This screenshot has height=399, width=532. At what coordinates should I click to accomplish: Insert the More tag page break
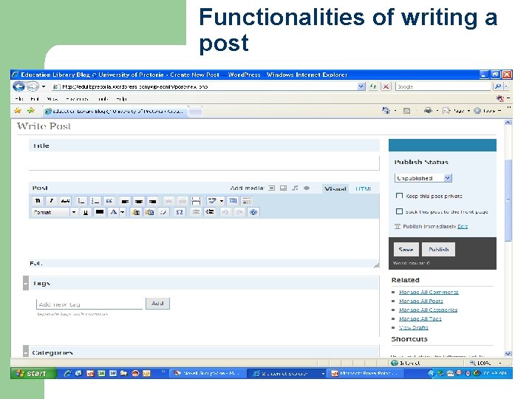pyautogui.click(x=196, y=201)
